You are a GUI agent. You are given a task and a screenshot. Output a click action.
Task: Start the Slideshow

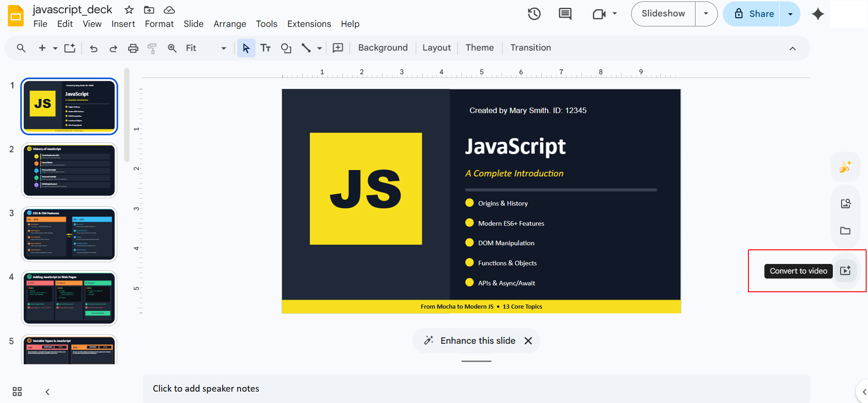663,14
